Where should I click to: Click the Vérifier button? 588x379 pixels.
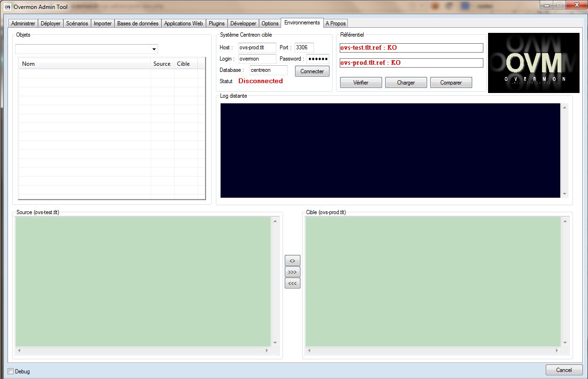[x=361, y=83]
